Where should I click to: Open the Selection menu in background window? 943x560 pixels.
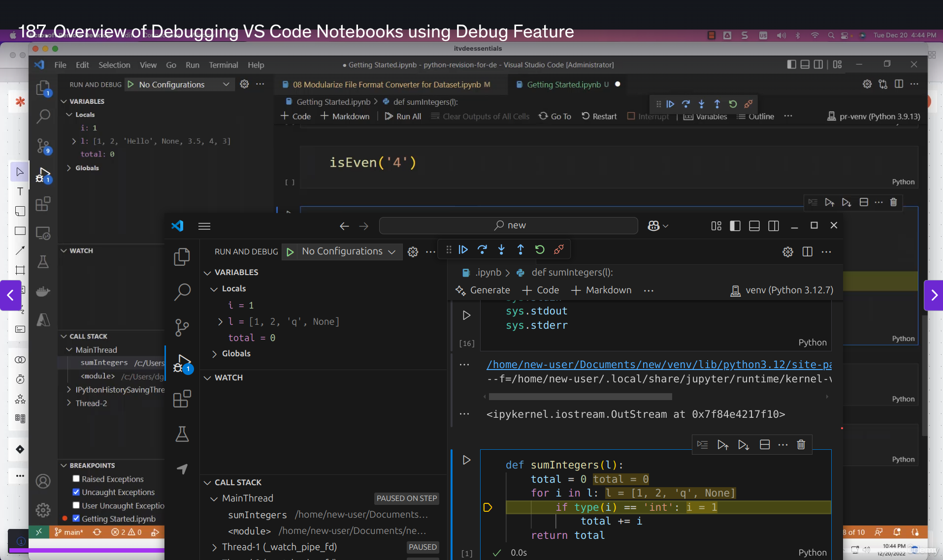click(x=114, y=65)
